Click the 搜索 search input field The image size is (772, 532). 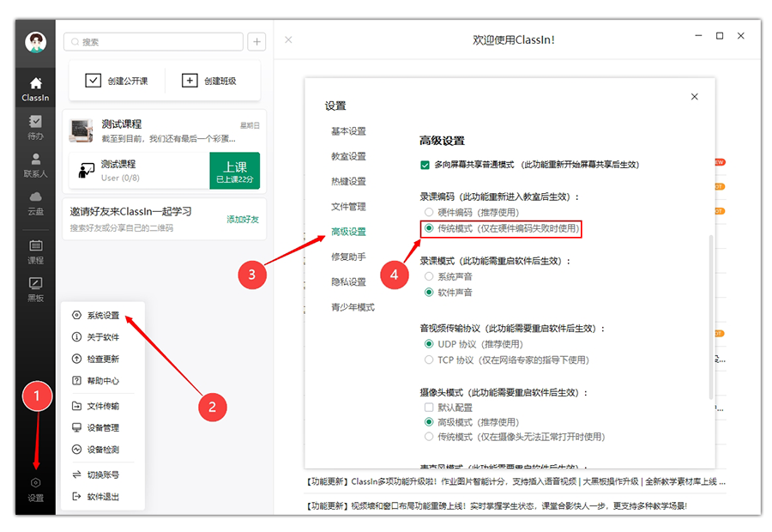point(154,42)
